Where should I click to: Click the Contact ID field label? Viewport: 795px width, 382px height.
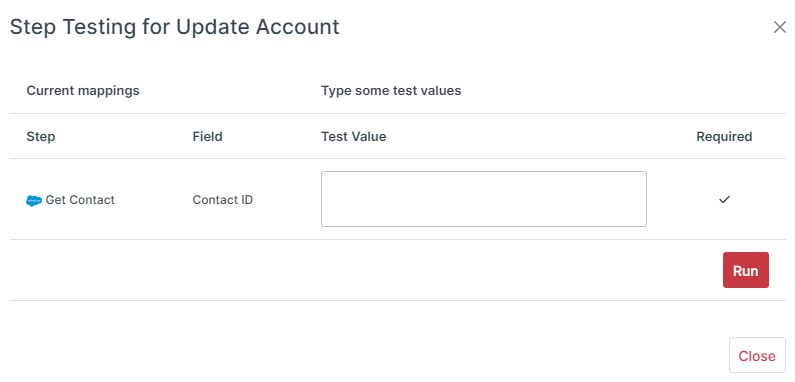pyautogui.click(x=223, y=200)
